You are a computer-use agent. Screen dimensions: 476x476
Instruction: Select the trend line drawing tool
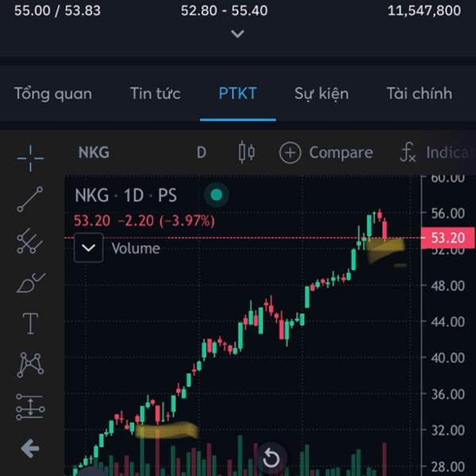(x=30, y=199)
